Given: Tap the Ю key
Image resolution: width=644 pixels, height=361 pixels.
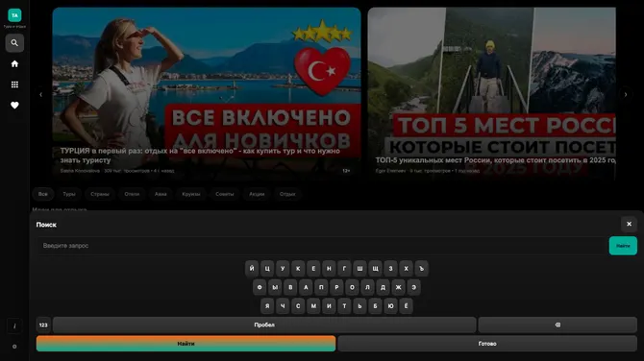Looking at the screenshot, I should [x=390, y=306].
